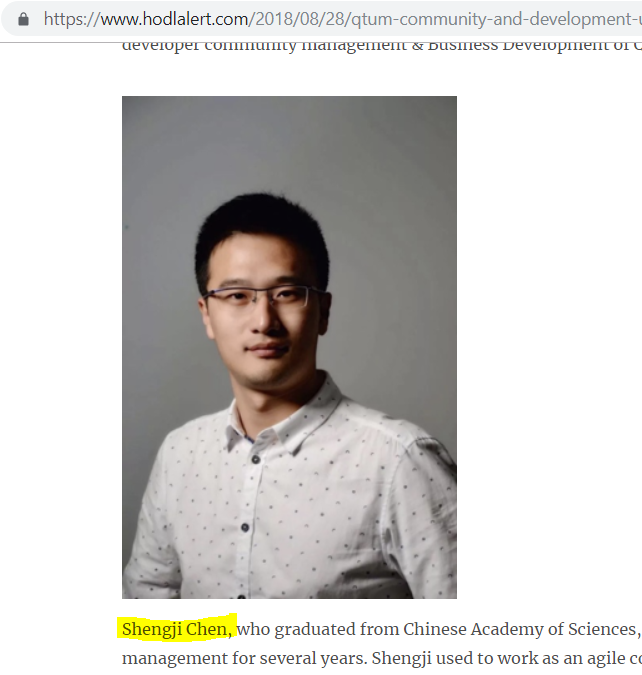
Task: Click the 2018/08/28 date portion of URL
Action: (298, 19)
